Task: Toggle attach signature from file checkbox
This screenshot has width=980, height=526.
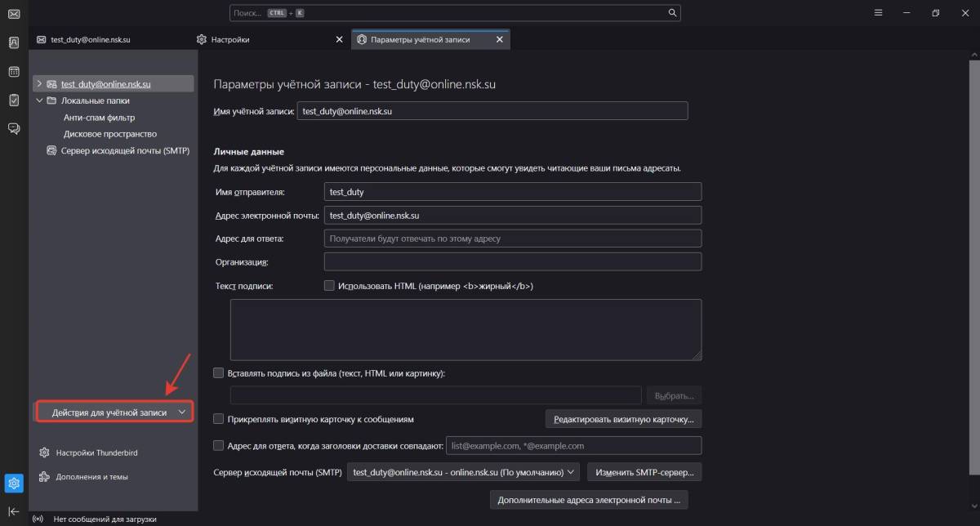Action: [218, 372]
